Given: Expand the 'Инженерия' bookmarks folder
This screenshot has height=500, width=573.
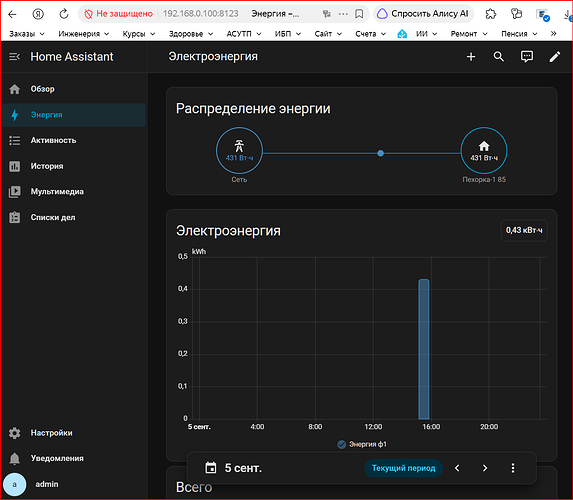Looking at the screenshot, I should [84, 34].
